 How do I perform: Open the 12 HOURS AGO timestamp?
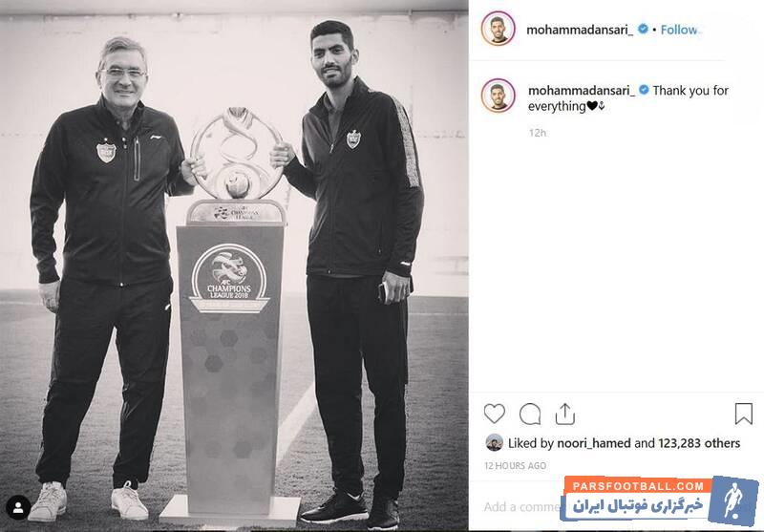(515, 466)
